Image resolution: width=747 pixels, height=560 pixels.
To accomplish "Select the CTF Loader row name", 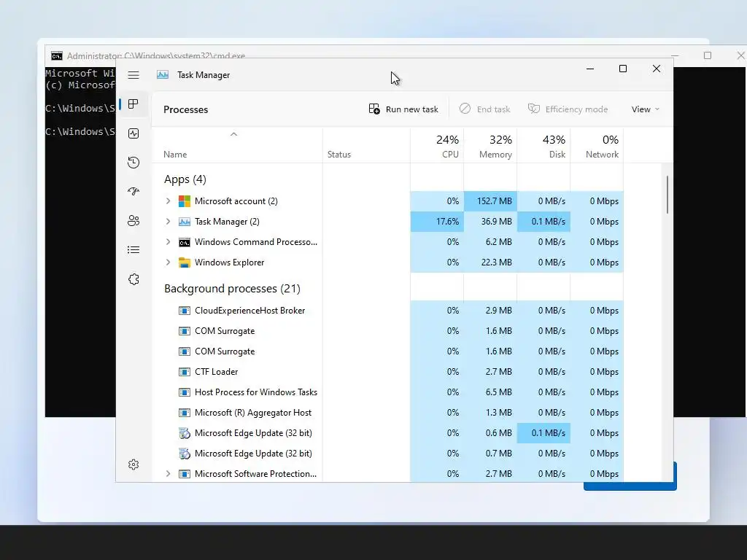I will click(x=216, y=372).
